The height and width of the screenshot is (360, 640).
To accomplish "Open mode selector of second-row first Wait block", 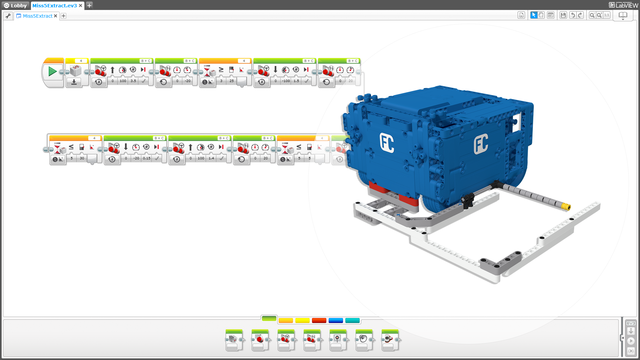I will (x=58, y=159).
